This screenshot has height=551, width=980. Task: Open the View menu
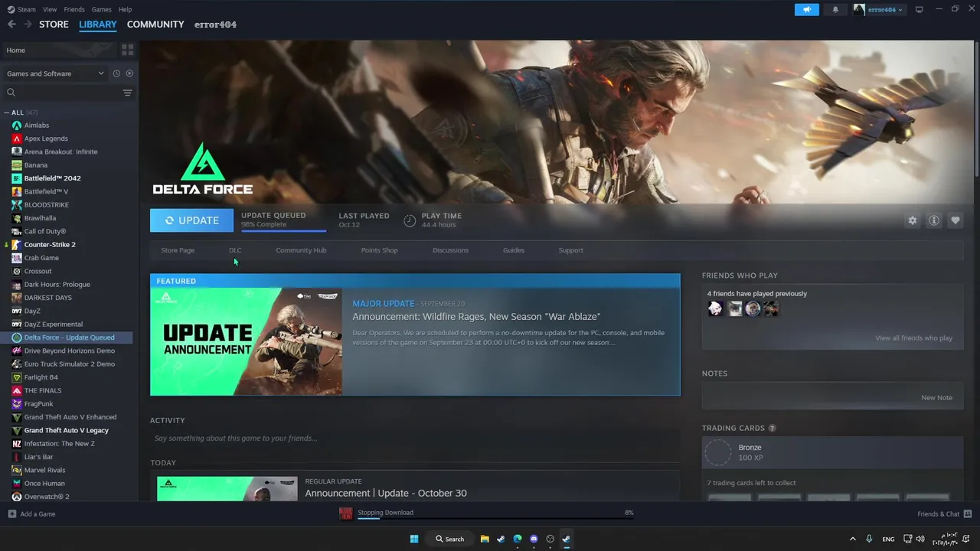point(50,9)
